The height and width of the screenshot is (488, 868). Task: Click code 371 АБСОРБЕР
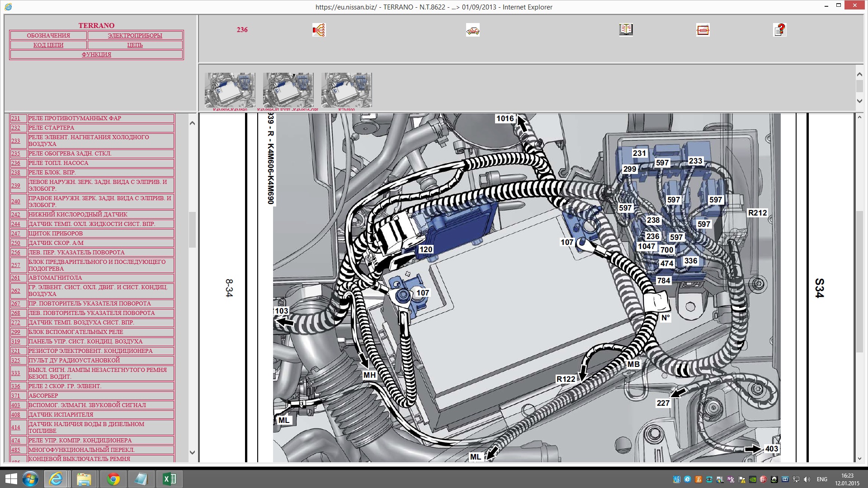click(x=16, y=396)
